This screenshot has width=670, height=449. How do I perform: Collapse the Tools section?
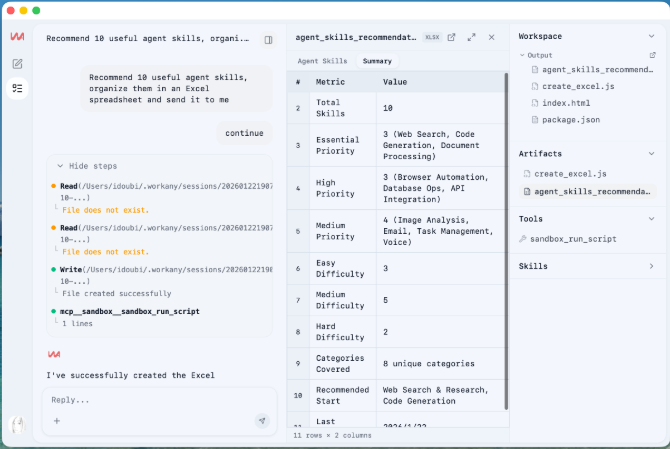[651, 219]
